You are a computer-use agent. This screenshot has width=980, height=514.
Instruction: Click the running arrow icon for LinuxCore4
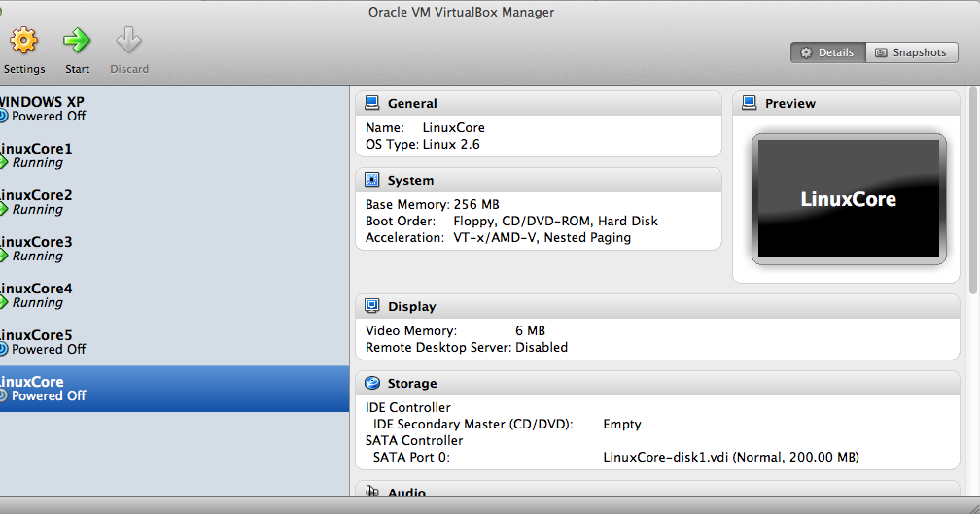point(3,303)
